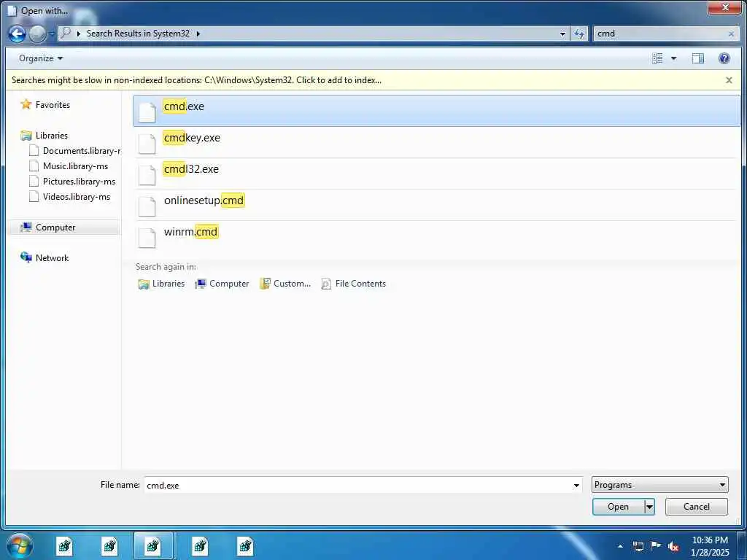
Task: Open the network status tray icon
Action: pyautogui.click(x=638, y=546)
